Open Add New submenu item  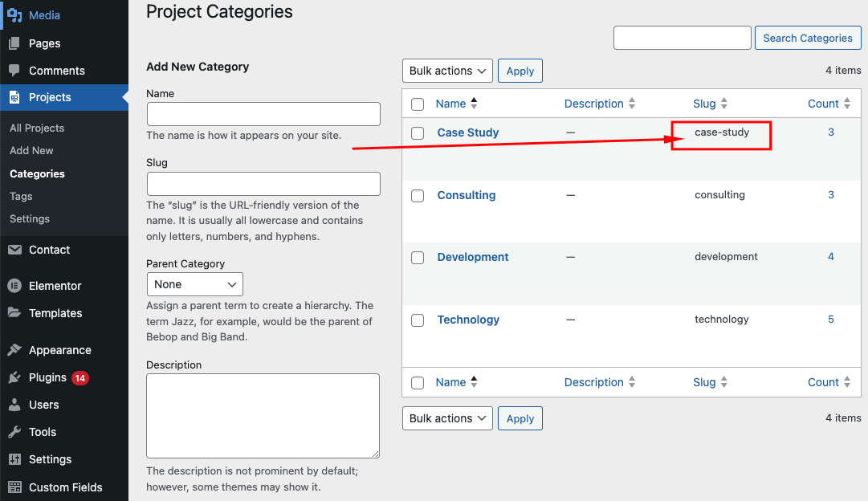click(x=31, y=151)
